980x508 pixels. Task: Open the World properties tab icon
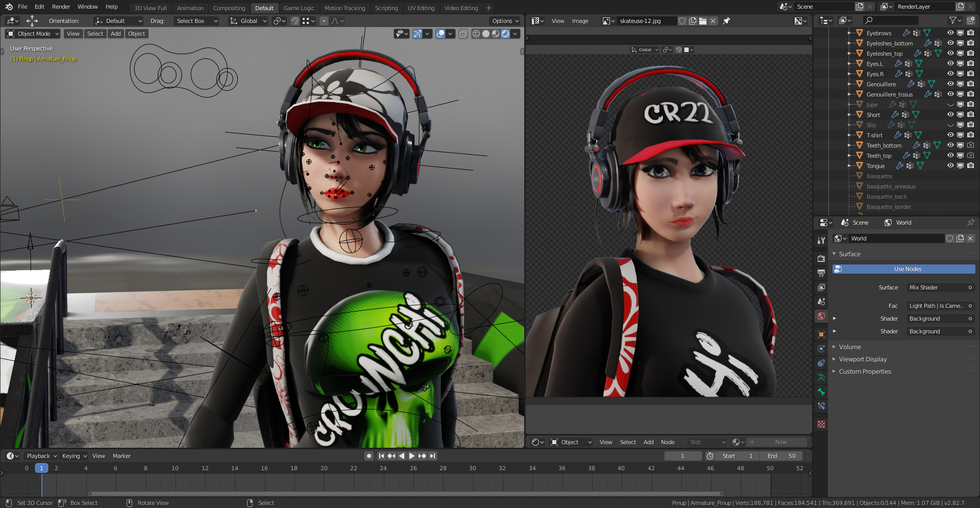(x=821, y=316)
